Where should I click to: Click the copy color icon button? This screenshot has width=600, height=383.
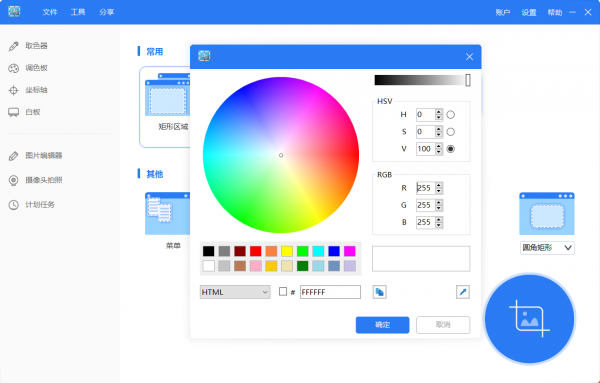point(379,292)
